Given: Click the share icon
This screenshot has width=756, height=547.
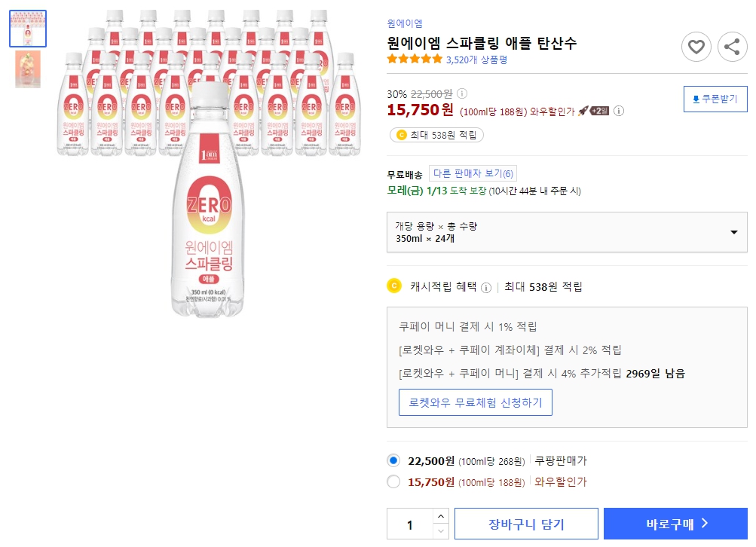Looking at the screenshot, I should [x=731, y=47].
